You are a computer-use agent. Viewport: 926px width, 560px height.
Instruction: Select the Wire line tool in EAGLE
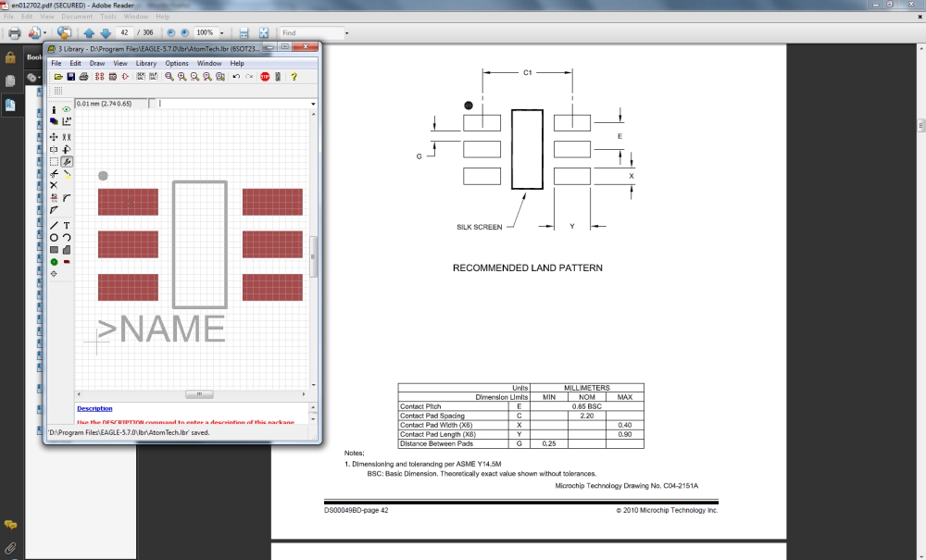pos(54,226)
